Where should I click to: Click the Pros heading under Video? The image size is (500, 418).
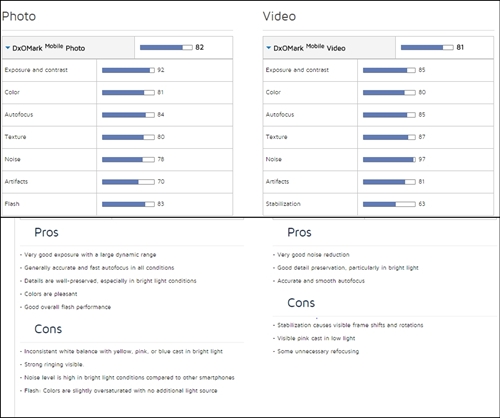pyautogui.click(x=299, y=232)
